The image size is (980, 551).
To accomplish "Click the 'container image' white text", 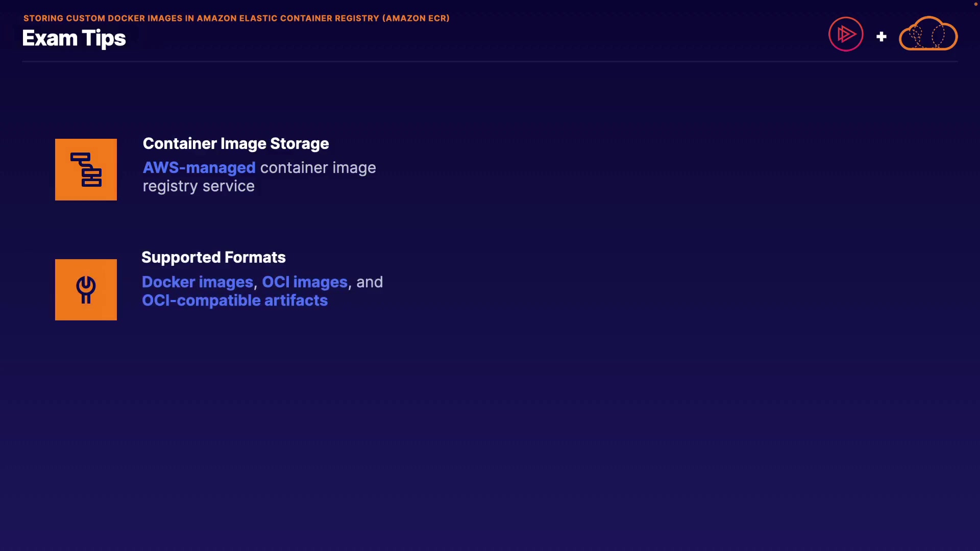I will point(318,168).
